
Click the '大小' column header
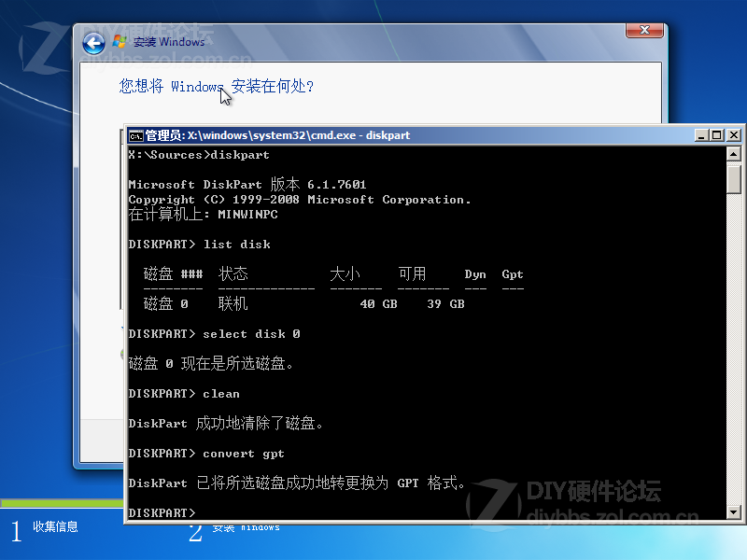pos(345,273)
